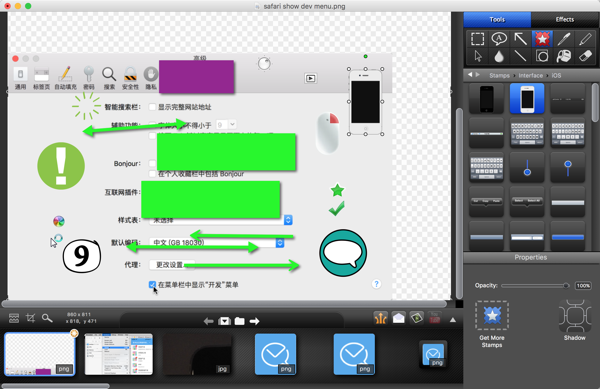Click the play button icon on the canvas

(310, 78)
